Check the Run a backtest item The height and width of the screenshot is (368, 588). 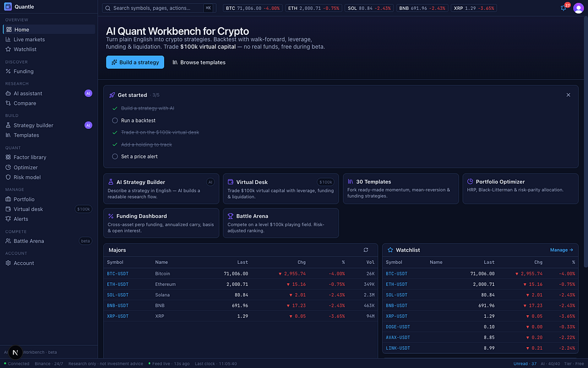(x=115, y=121)
